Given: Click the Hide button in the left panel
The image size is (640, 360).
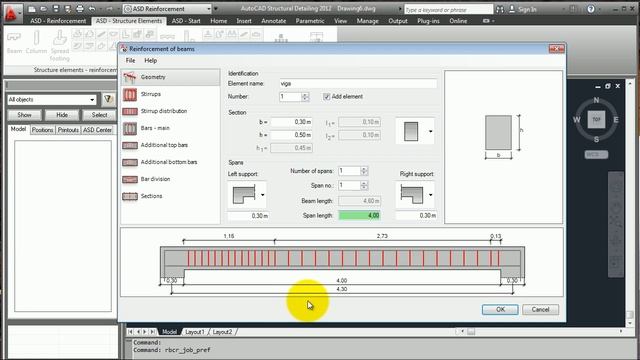Looking at the screenshot, I should click(x=62, y=115).
